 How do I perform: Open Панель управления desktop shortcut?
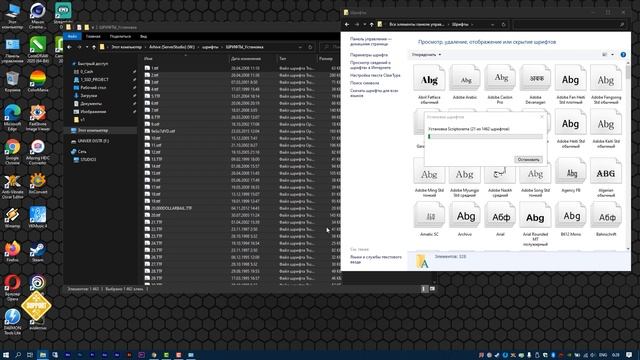[x=12, y=50]
